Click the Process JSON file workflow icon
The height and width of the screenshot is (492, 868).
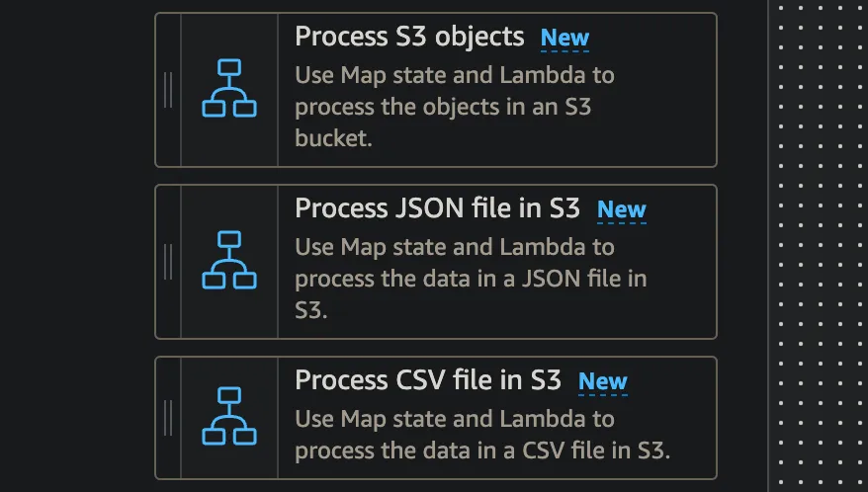pyautogui.click(x=229, y=261)
